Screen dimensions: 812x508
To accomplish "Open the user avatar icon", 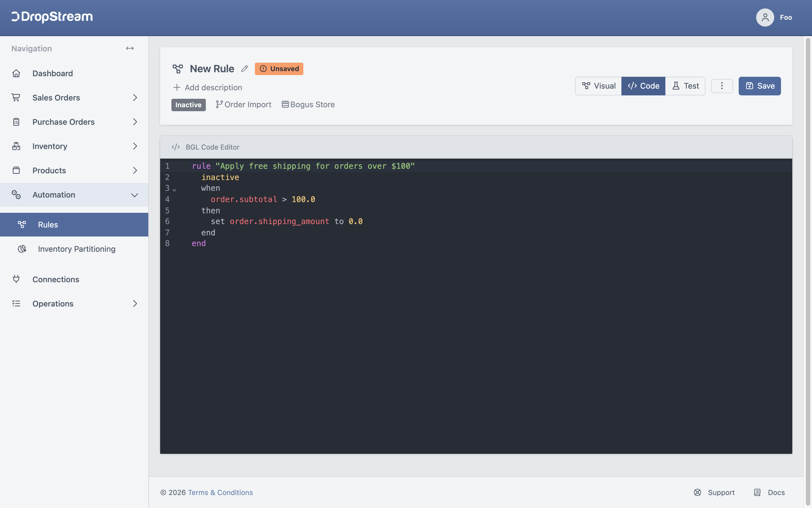I will pos(765,17).
